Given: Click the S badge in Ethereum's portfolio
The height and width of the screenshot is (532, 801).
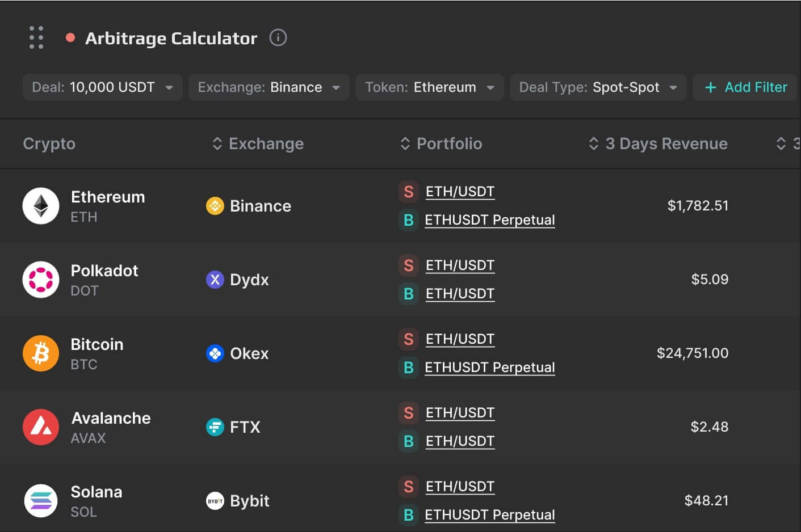Looking at the screenshot, I should (408, 192).
